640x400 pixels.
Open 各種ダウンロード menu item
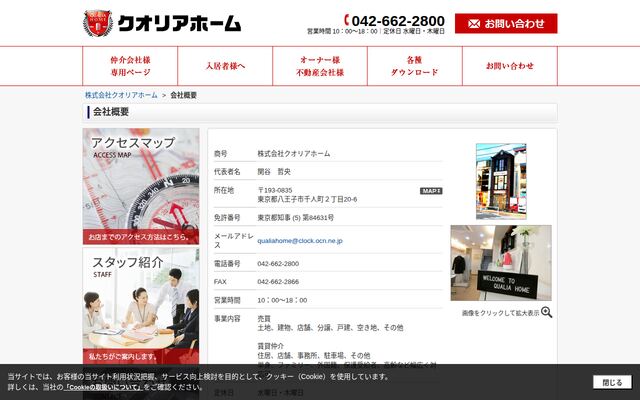pyautogui.click(x=415, y=66)
